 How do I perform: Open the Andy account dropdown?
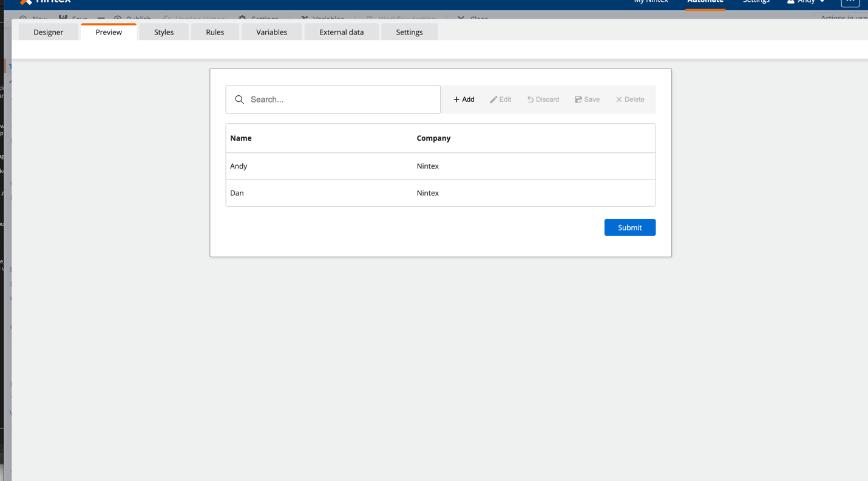pyautogui.click(x=805, y=2)
